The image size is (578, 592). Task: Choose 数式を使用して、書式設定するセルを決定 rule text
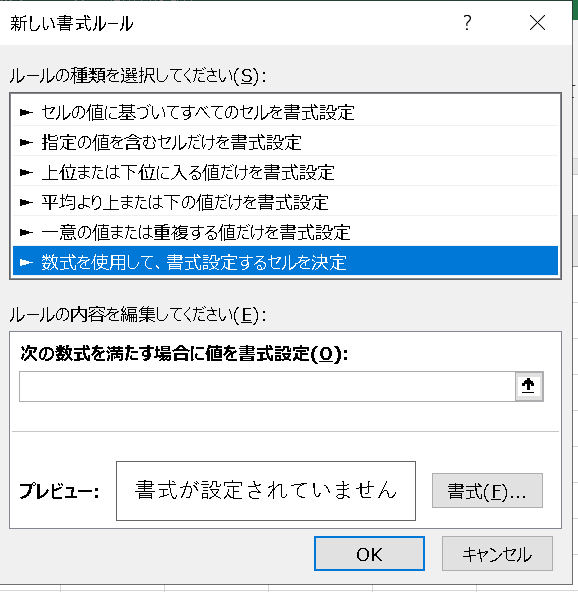click(x=194, y=262)
